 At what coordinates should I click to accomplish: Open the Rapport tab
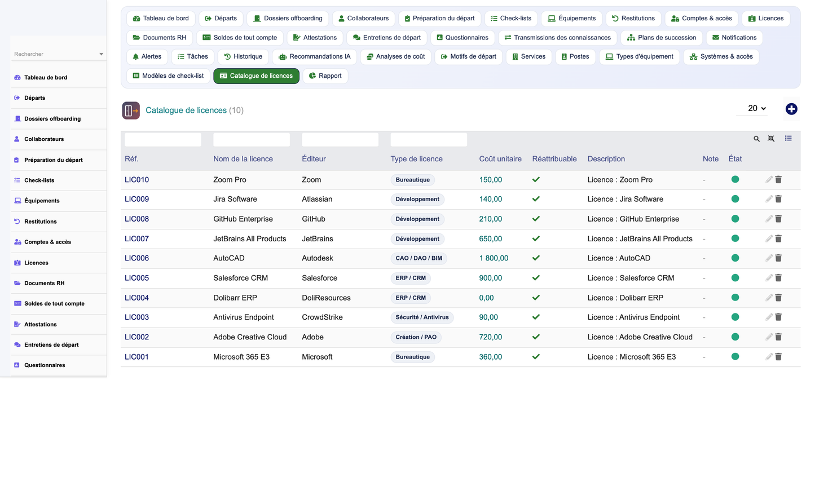325,76
